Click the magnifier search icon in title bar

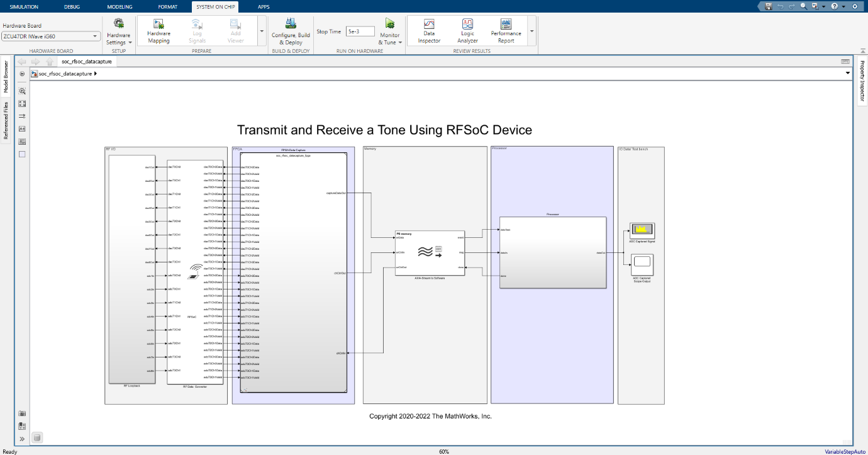pos(803,6)
